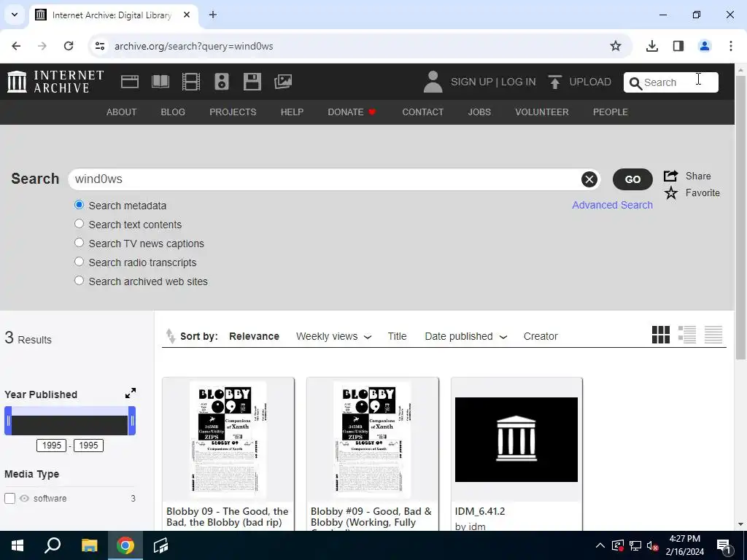
Task: Reload the page
Action: tap(69, 46)
